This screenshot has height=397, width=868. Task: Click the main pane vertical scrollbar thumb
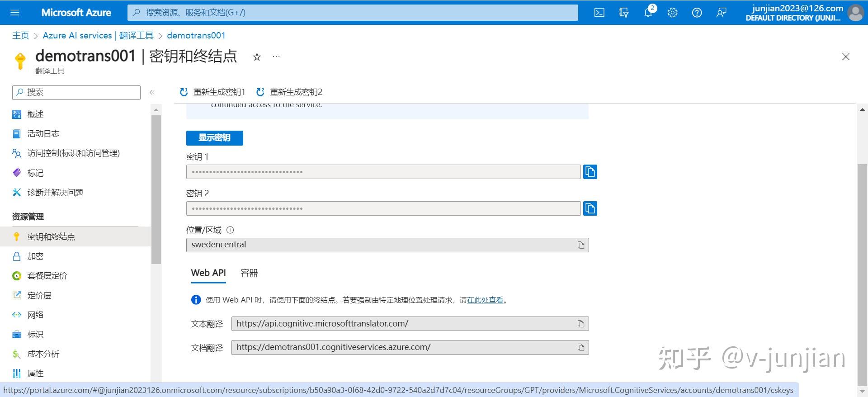coord(863,274)
